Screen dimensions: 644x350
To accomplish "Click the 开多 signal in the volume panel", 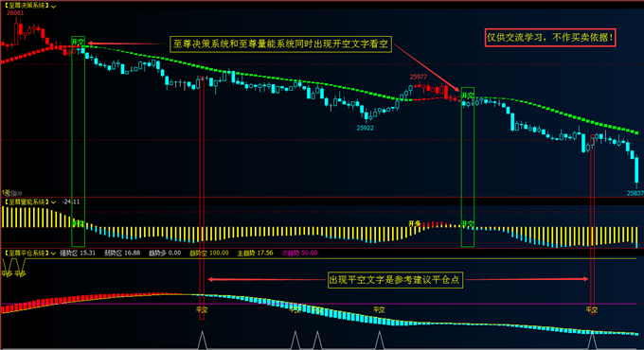I will pyautogui.click(x=414, y=223).
